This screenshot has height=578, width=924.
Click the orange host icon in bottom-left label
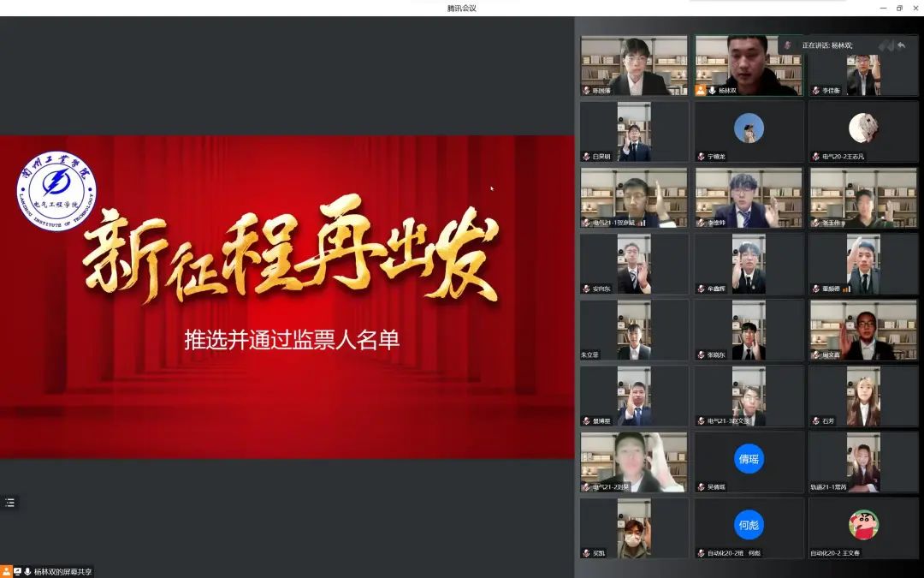click(x=6, y=571)
